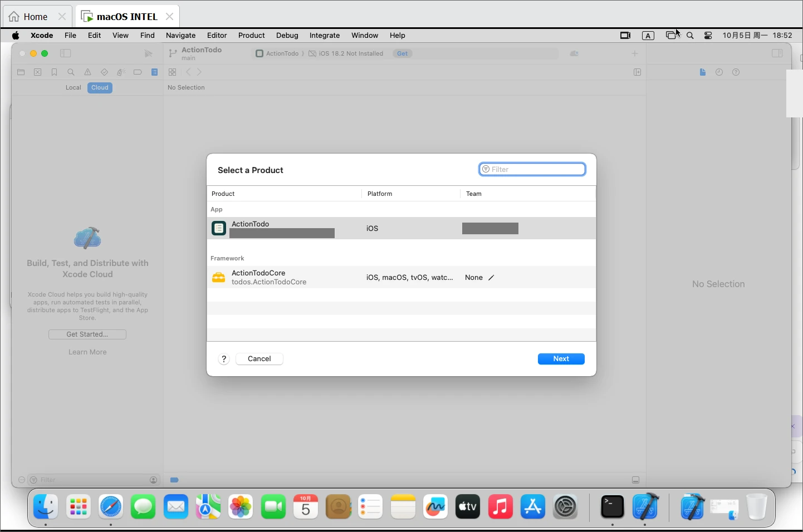Open the Breakpoint navigator icon

(138, 72)
